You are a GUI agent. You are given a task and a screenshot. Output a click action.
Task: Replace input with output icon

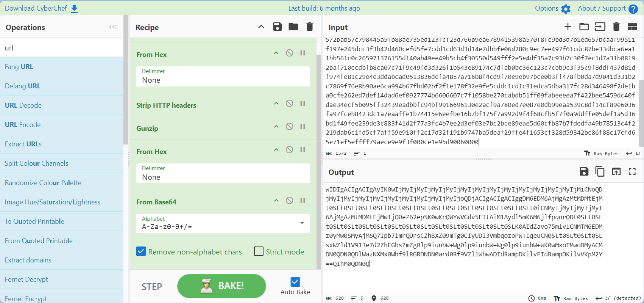pyautogui.click(x=616, y=171)
